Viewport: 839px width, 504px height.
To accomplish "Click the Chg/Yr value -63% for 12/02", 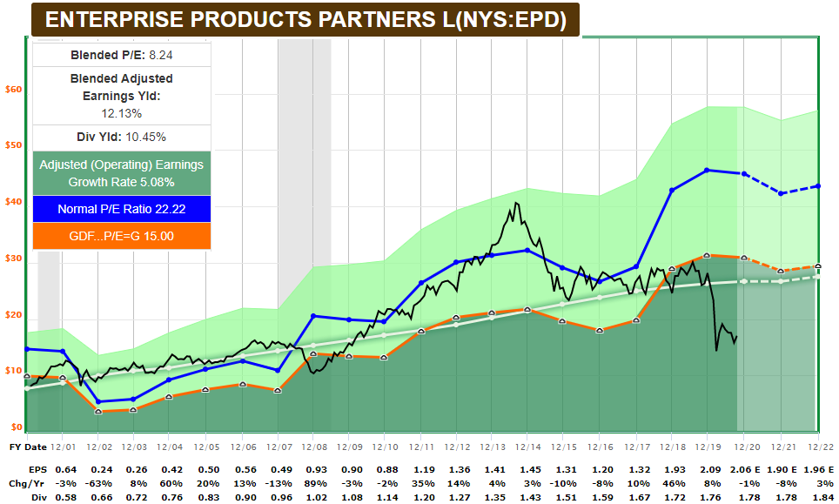I will [x=100, y=484].
